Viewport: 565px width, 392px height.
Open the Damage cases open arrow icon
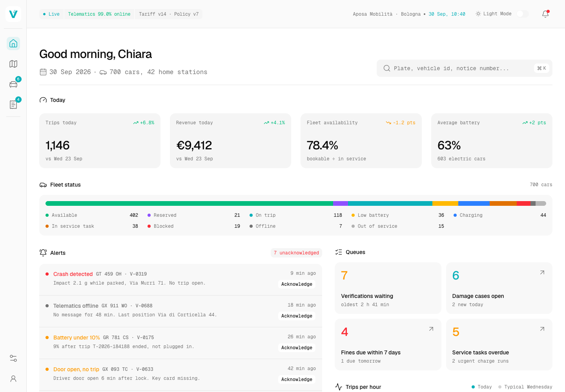542,272
